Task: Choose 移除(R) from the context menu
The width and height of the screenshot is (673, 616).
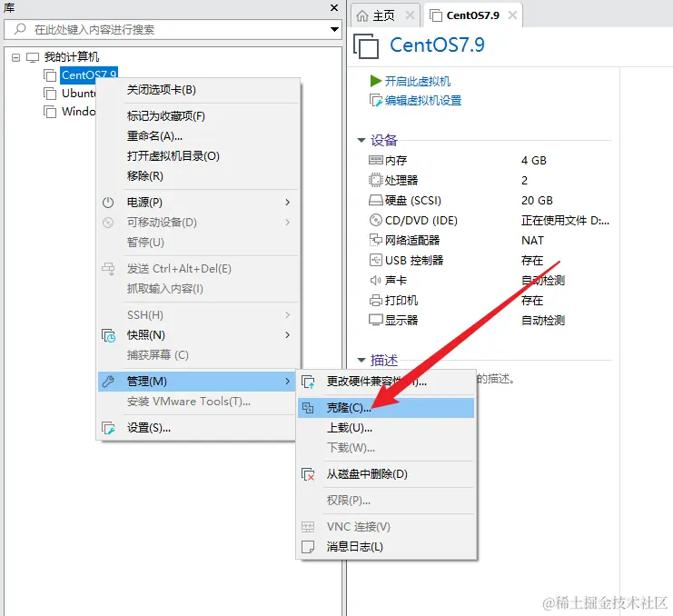Action: click(198, 176)
